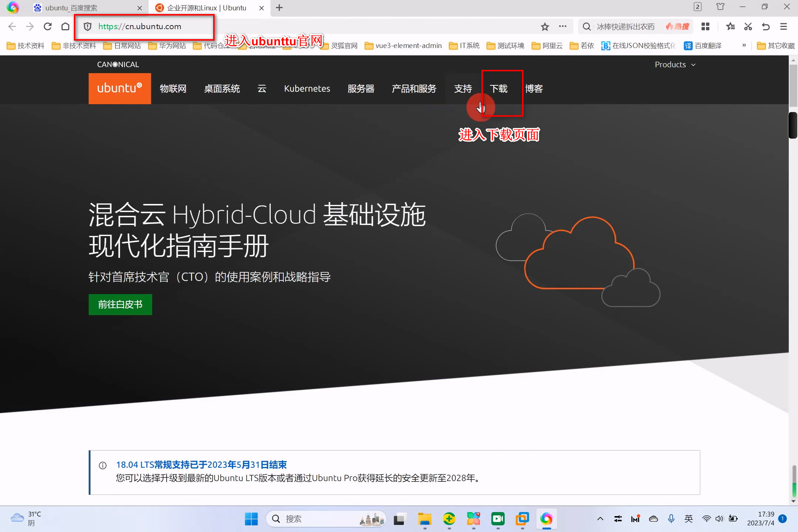The width and height of the screenshot is (798, 532).
Task: Show hidden system tray icons
Action: point(600,519)
